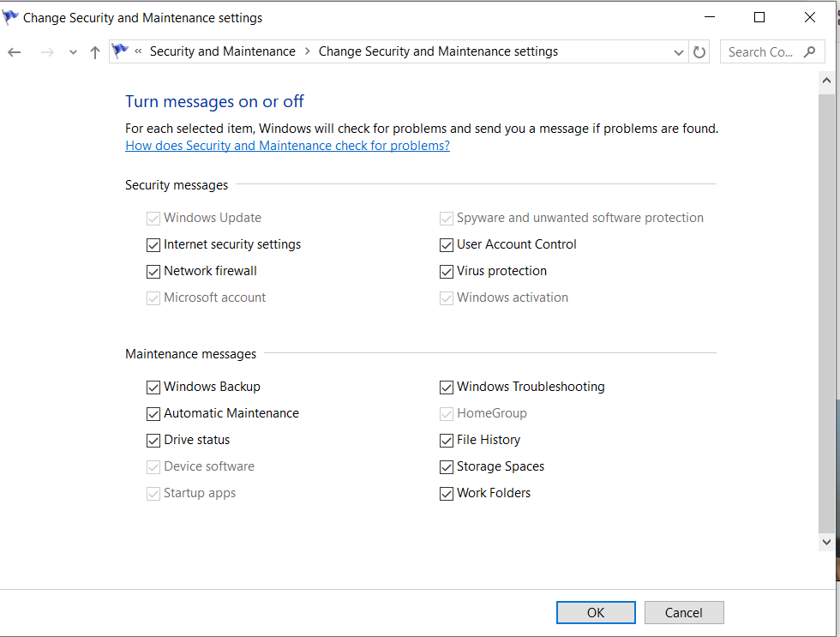Toggle Drive status messages
The height and width of the screenshot is (637, 840).
pyautogui.click(x=153, y=441)
